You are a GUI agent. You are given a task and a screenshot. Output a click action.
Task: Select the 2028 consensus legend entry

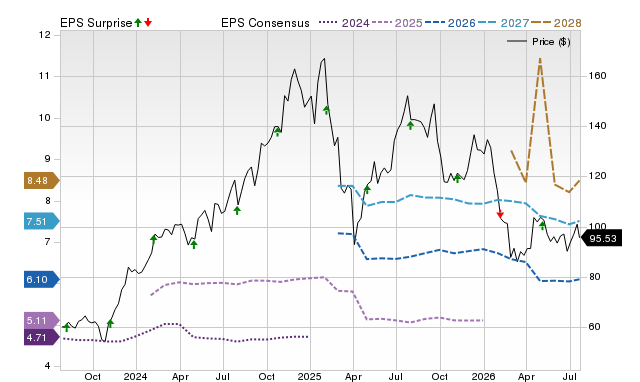coord(556,23)
